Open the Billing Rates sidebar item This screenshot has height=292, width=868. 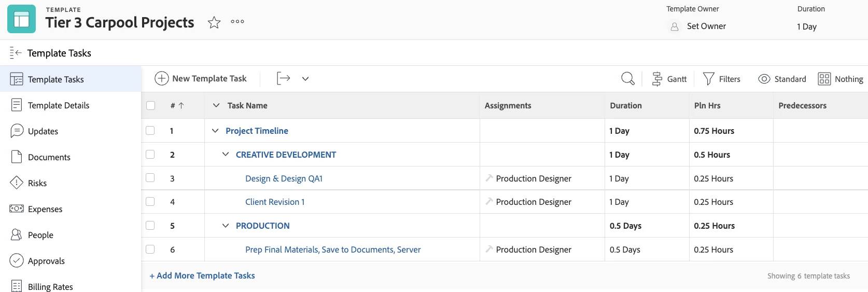pyautogui.click(x=50, y=287)
